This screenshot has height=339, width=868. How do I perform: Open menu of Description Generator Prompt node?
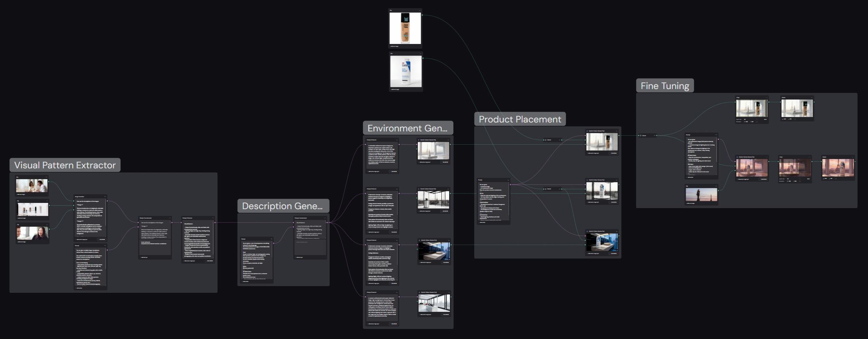pyautogui.click(x=271, y=239)
